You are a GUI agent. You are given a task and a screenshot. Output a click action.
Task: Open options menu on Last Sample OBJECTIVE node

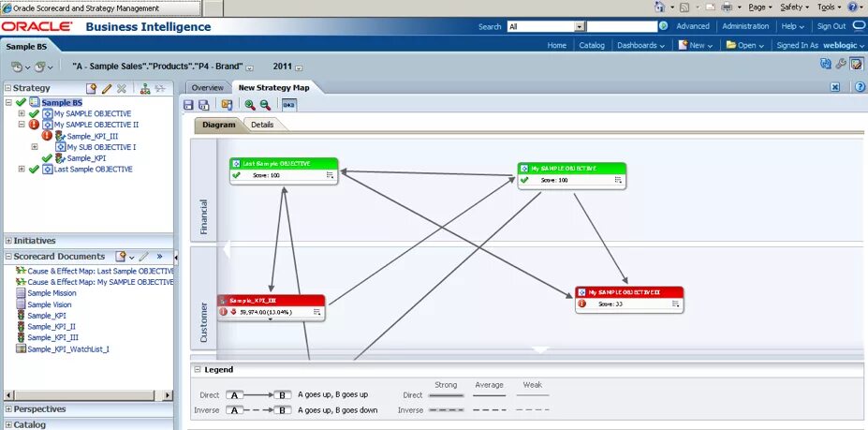pos(330,175)
